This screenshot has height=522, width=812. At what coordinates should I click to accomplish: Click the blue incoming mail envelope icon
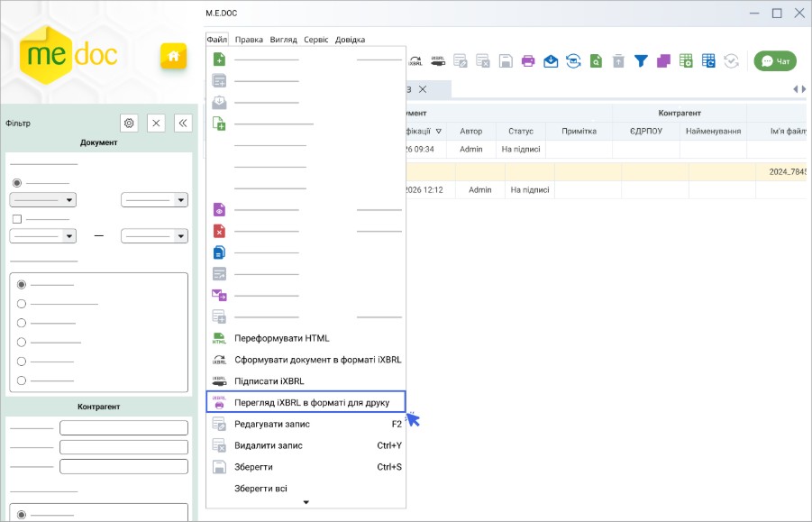pos(551,61)
